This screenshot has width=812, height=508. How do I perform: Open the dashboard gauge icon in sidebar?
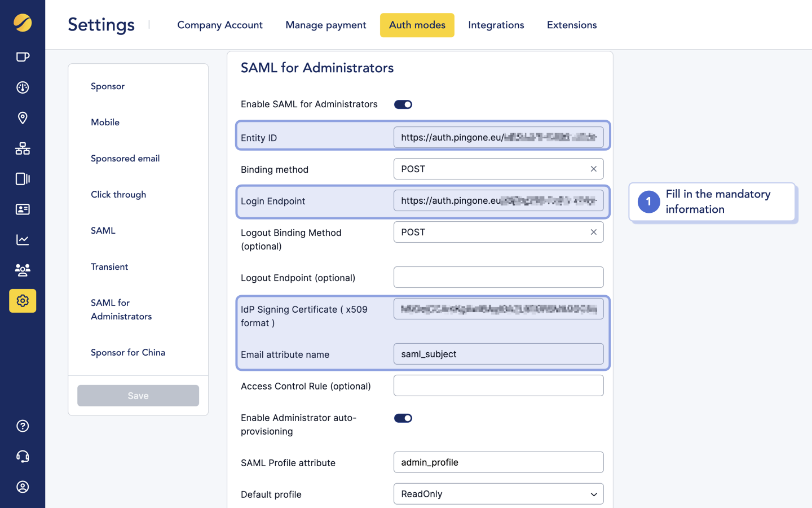click(22, 87)
